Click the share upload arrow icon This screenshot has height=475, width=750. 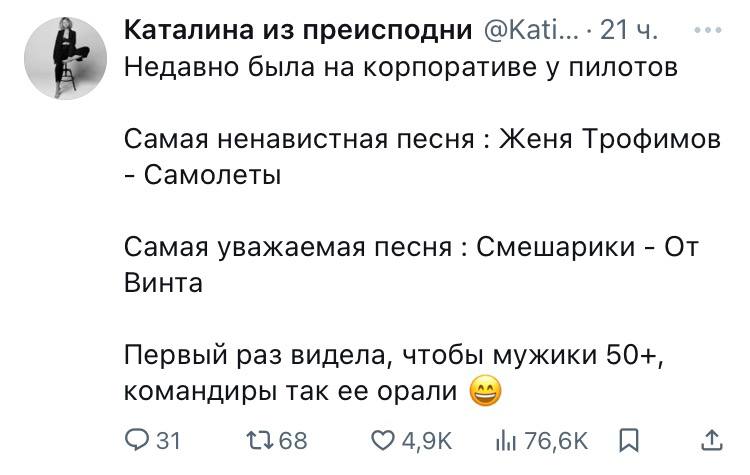[711, 440]
